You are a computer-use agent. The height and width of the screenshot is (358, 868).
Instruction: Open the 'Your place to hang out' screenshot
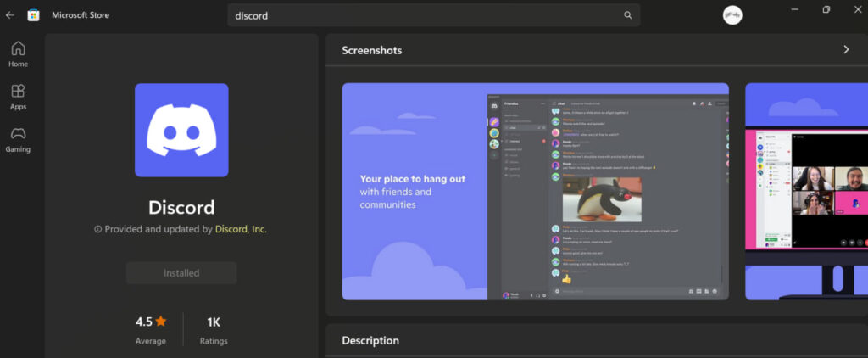point(535,191)
